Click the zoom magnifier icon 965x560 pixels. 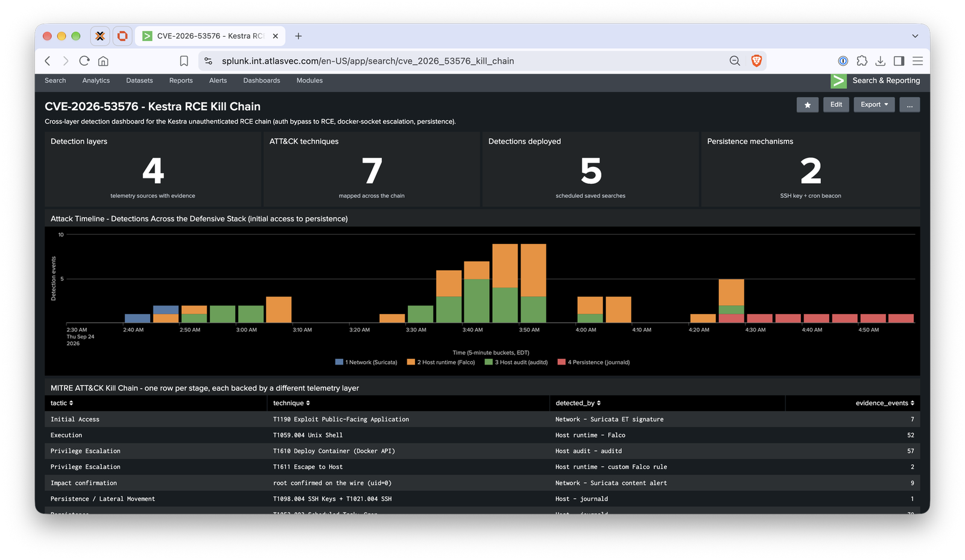[735, 61]
